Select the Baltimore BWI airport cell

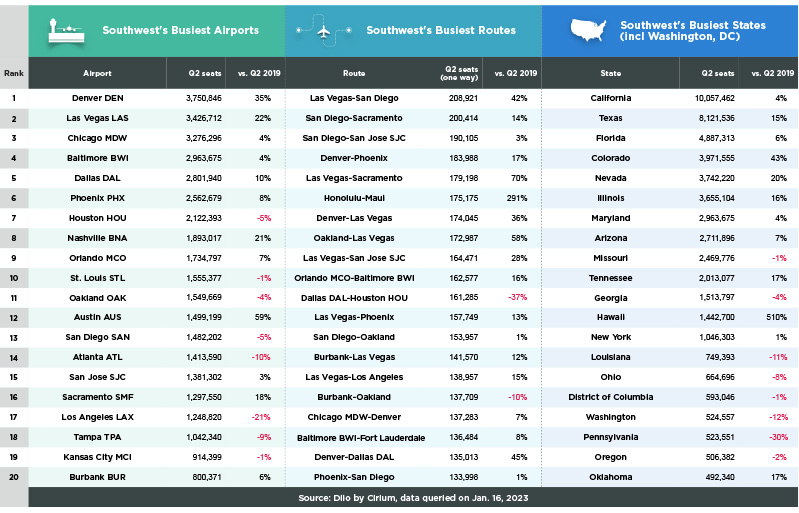pyautogui.click(x=97, y=158)
